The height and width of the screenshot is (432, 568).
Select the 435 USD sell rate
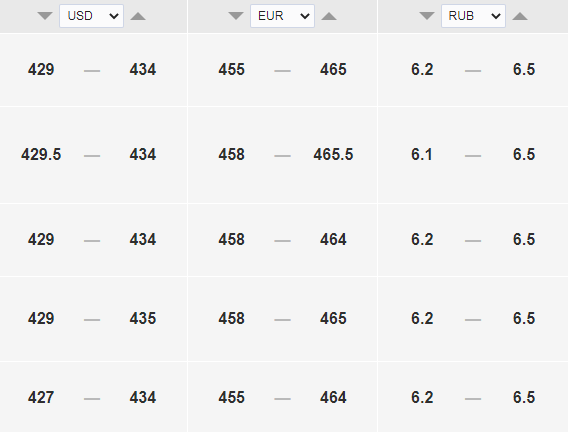[143, 319]
